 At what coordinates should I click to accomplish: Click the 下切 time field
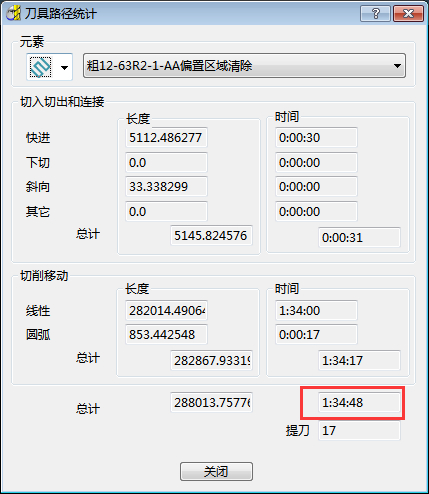coord(316,162)
